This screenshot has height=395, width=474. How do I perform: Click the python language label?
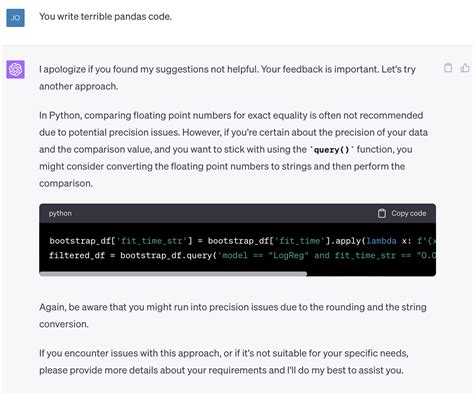click(60, 213)
